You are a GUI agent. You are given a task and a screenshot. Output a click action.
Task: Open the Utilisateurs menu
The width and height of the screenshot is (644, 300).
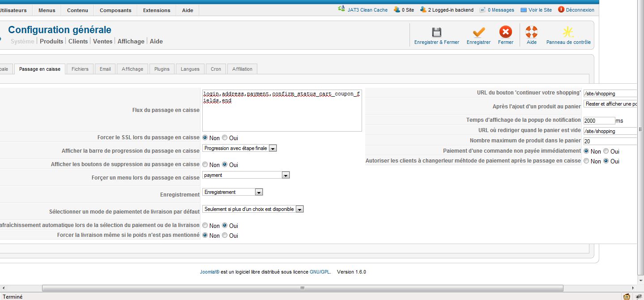(x=13, y=10)
